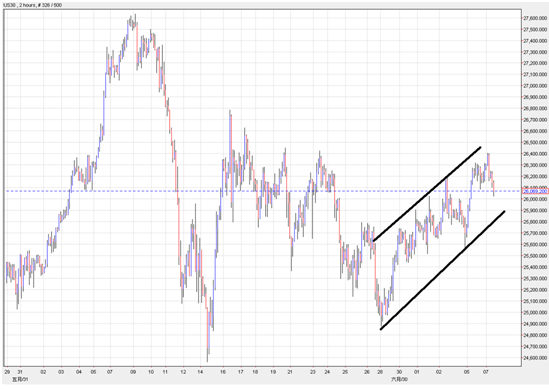Click date tick 03 on the time axis

coord(61,372)
